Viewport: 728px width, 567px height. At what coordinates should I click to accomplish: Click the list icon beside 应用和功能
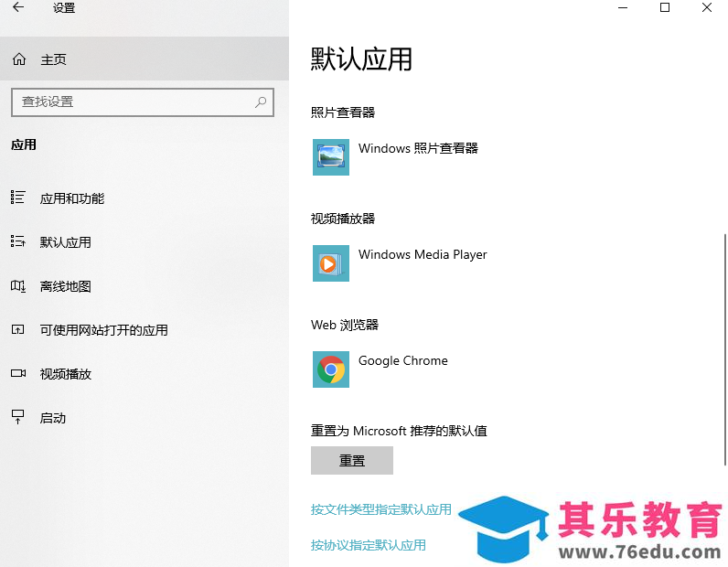click(x=17, y=198)
